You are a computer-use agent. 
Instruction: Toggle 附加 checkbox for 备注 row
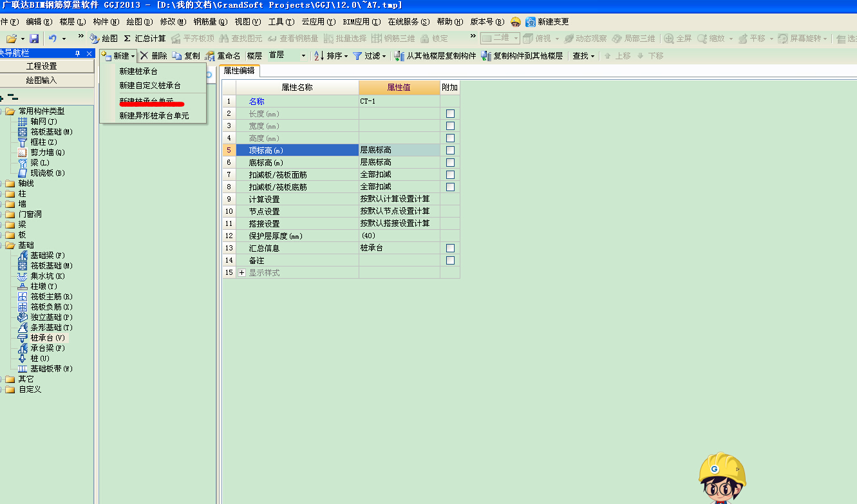pos(450,260)
